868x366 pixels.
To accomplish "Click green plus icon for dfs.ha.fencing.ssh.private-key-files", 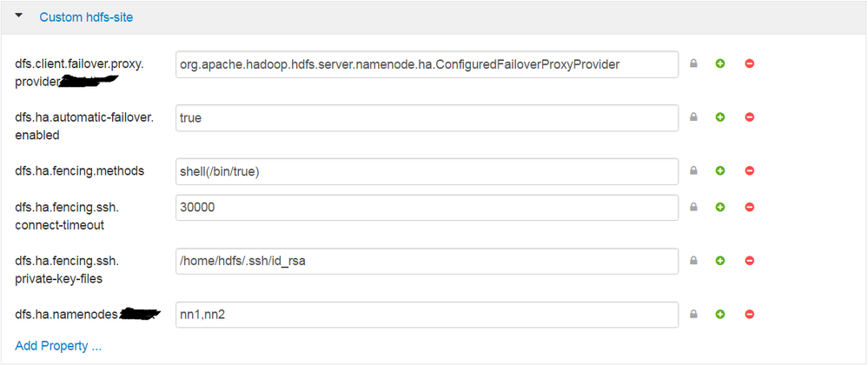I will point(720,260).
